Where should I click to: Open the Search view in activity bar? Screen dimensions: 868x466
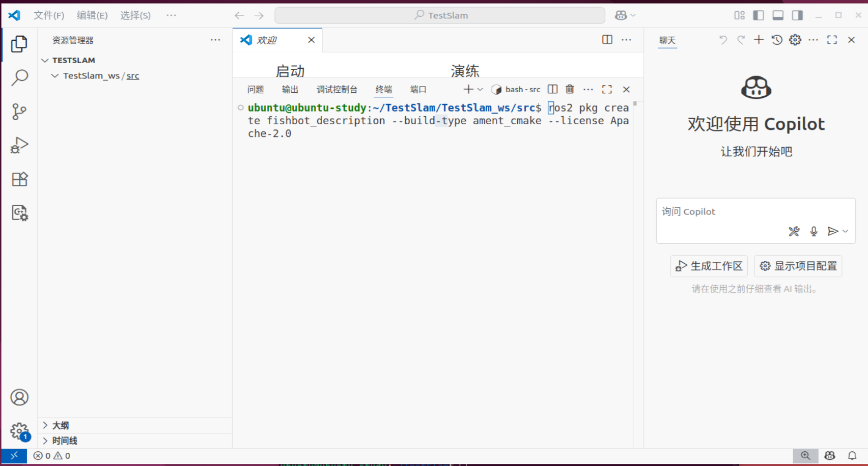19,77
